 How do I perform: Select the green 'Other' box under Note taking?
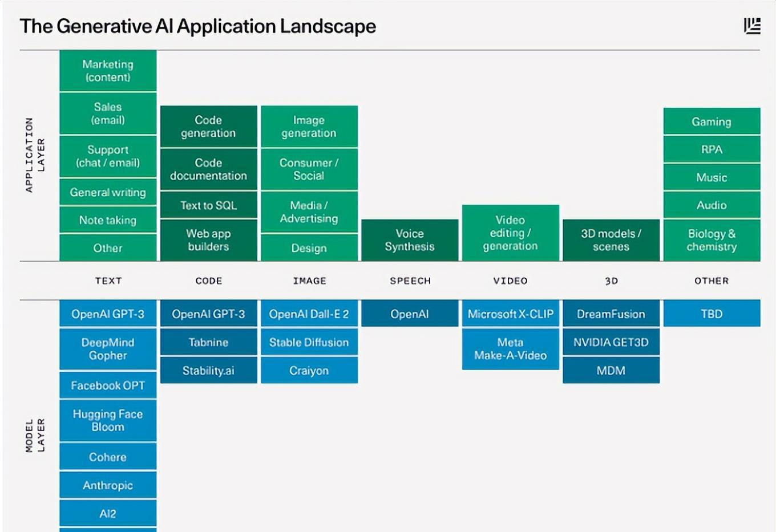coord(108,248)
